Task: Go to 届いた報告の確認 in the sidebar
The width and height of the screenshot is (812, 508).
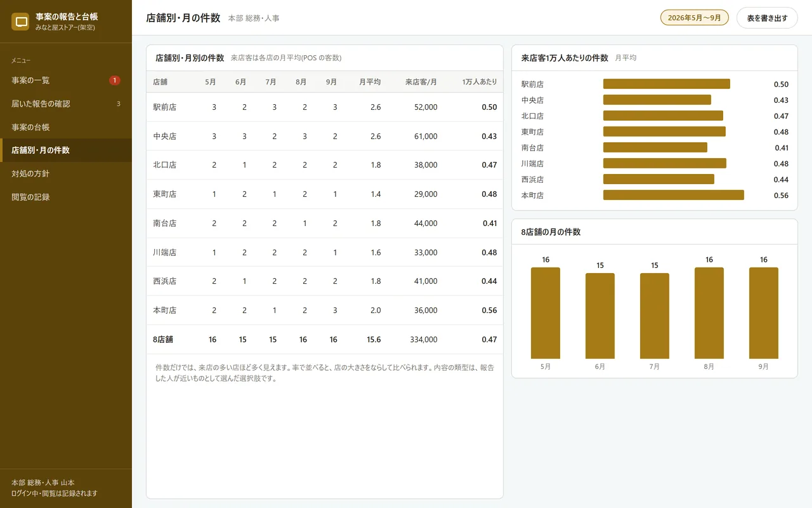Action: point(66,104)
